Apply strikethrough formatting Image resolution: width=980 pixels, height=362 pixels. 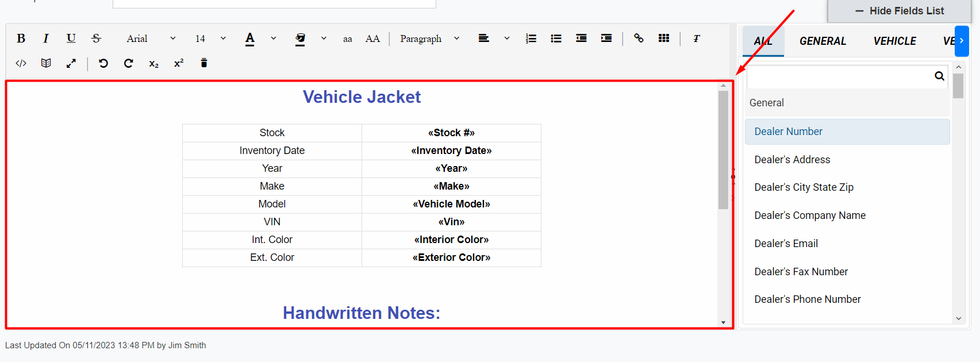pyautogui.click(x=97, y=38)
